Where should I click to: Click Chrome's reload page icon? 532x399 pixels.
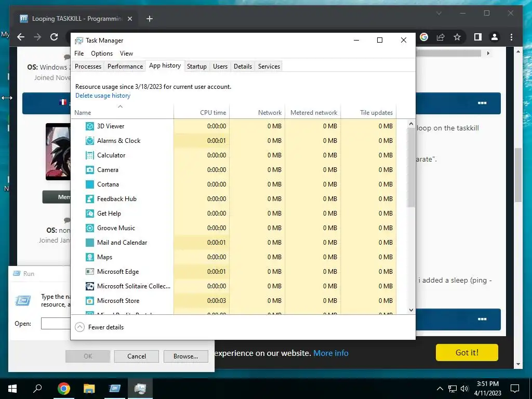click(x=54, y=37)
